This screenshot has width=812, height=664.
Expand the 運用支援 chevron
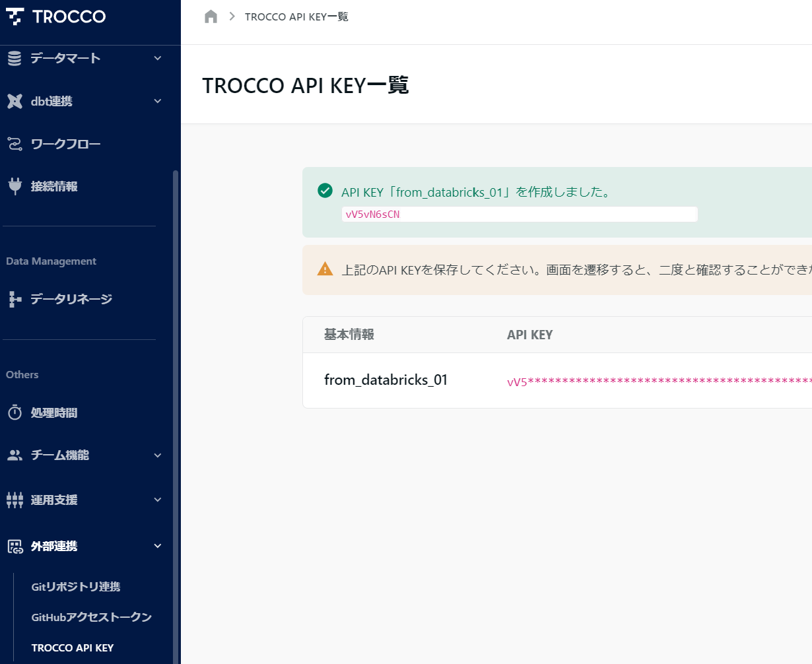pos(158,500)
